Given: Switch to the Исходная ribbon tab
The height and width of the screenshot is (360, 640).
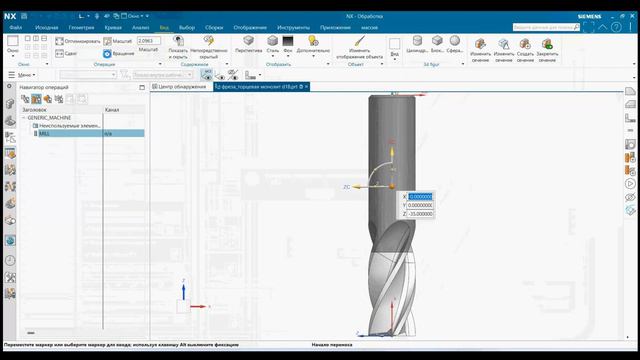Looking at the screenshot, I should coord(47,28).
